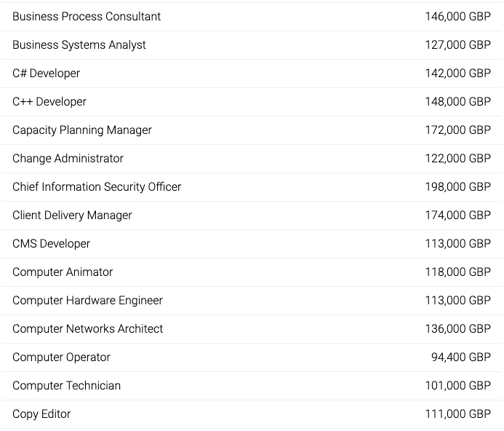
Task: Select the 172,000 GBP salary amount
Action: [457, 130]
